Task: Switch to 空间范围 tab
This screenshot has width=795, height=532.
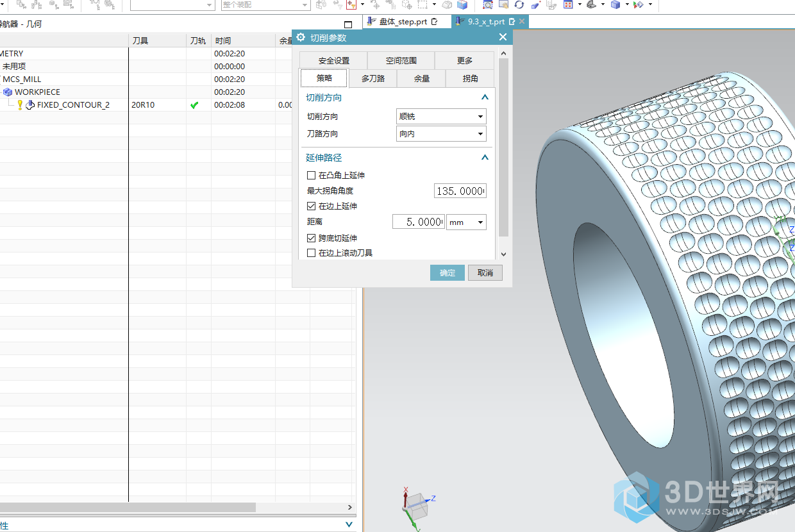Action: (x=401, y=61)
